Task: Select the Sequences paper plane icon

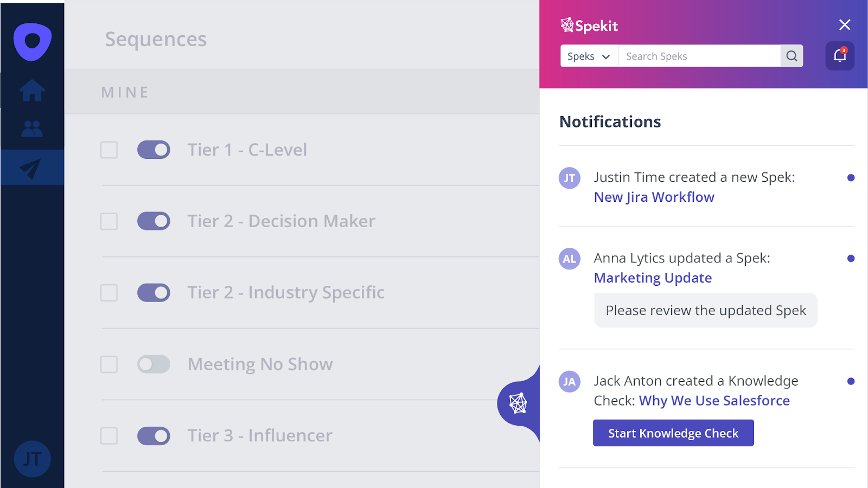Action: point(31,168)
